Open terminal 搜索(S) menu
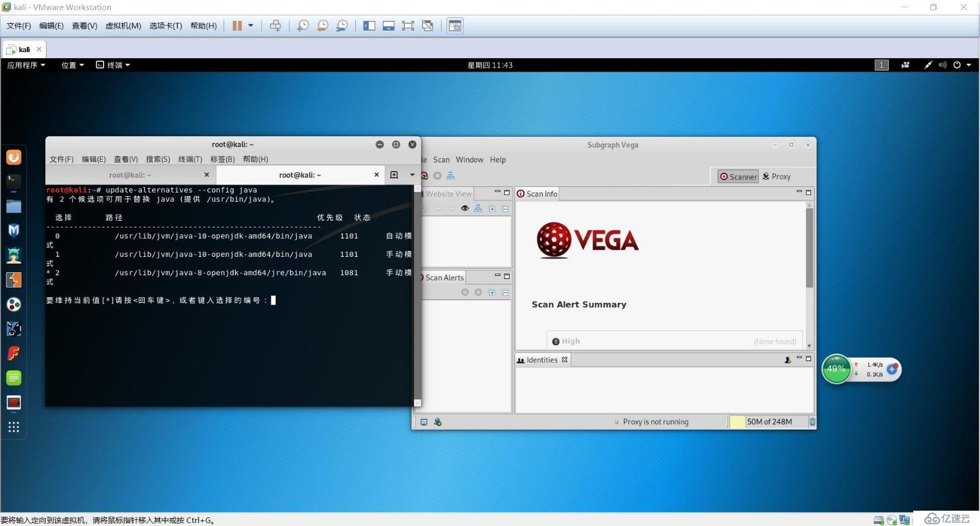The width and height of the screenshot is (980, 526). [x=158, y=159]
